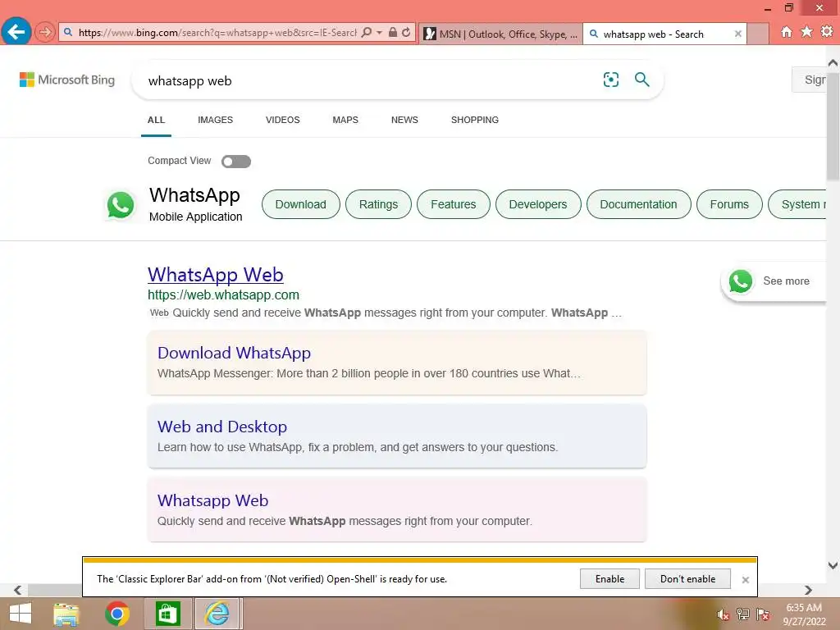Click the Forums pill button

pyautogui.click(x=729, y=204)
